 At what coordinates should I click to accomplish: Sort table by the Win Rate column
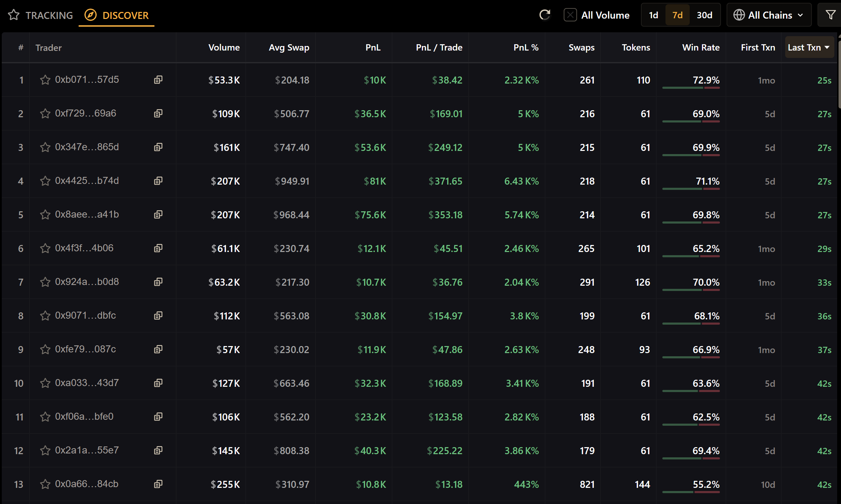click(701, 47)
